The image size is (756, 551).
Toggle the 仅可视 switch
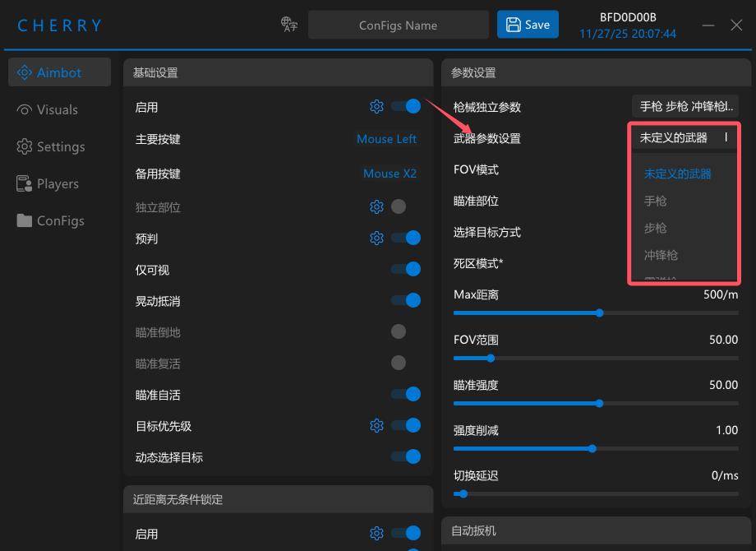406,269
